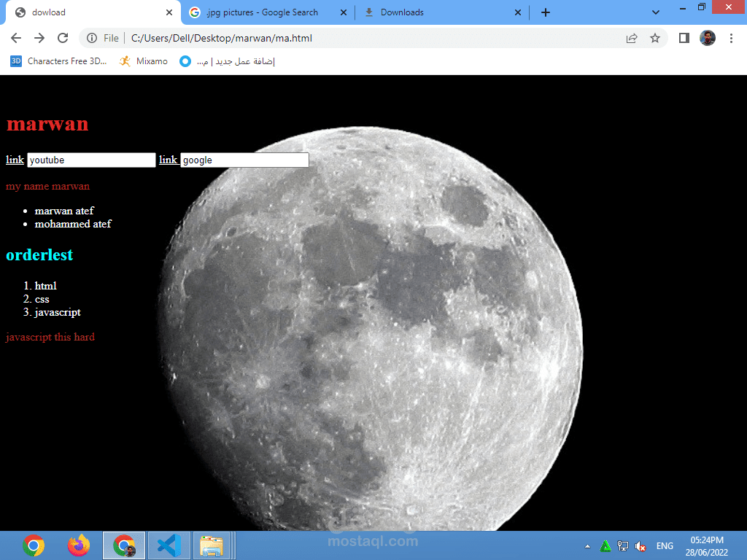The height and width of the screenshot is (560, 747).
Task: Close the .jpg pictures Google Search tab
Action: click(344, 12)
